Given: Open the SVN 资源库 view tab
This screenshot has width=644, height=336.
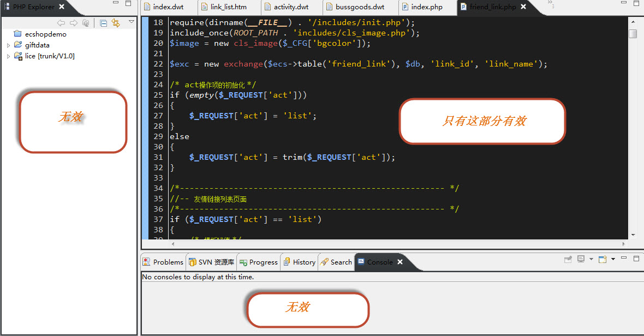Looking at the screenshot, I should point(211,262).
